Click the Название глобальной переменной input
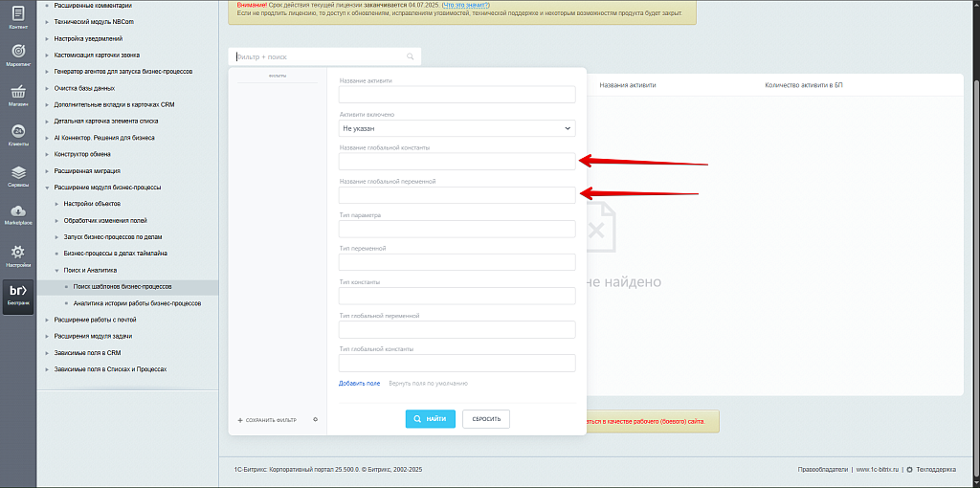 pos(457,195)
